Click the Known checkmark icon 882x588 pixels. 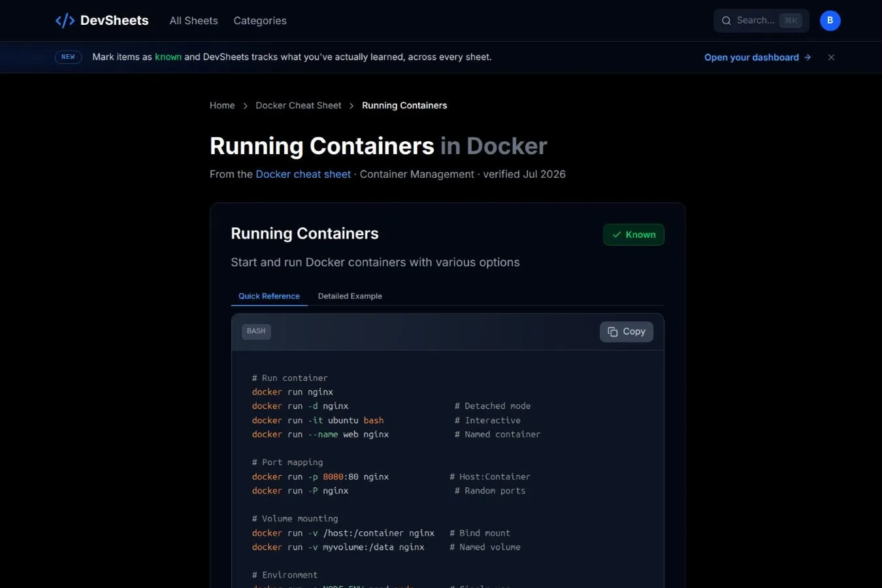coord(617,235)
